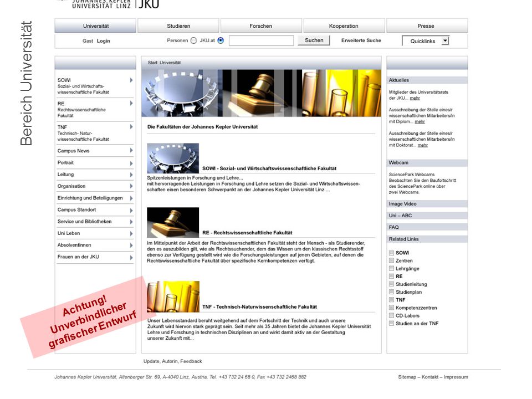Click the Login link

[x=104, y=40]
